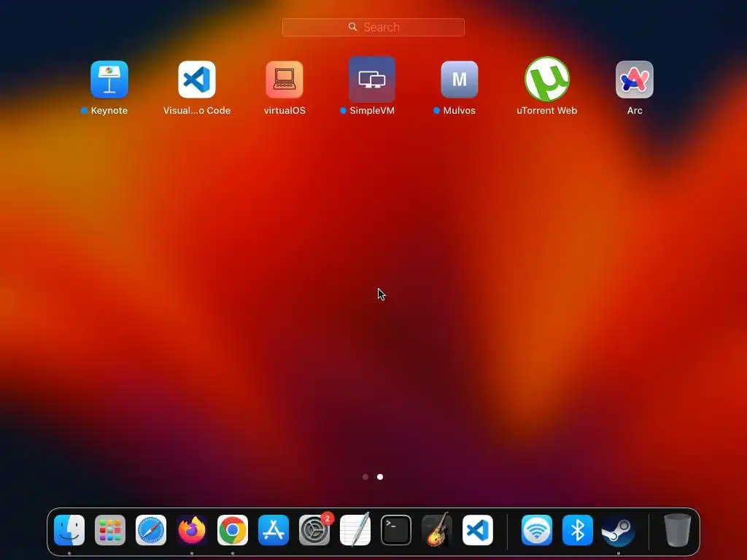Open the Mulvos app icon
747x560 pixels.
pos(460,79)
